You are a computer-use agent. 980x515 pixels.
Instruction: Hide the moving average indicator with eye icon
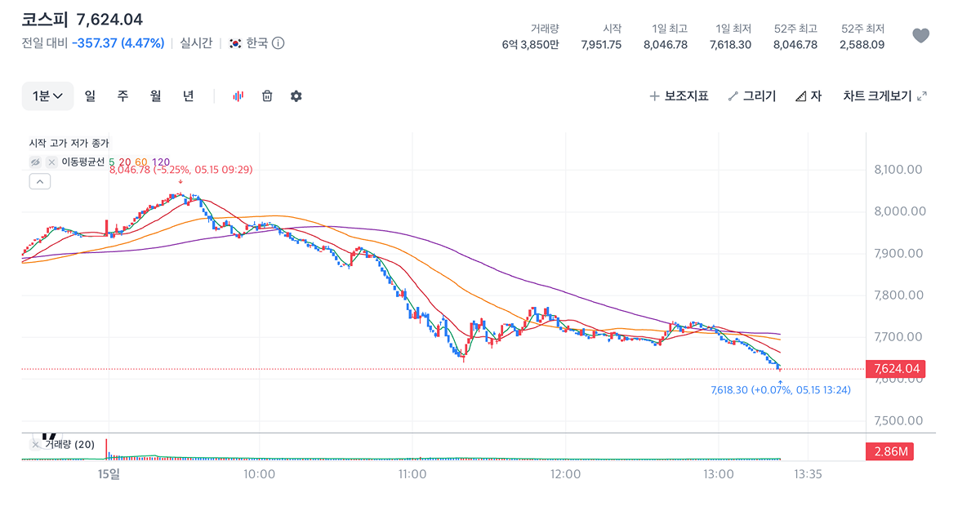click(x=36, y=162)
